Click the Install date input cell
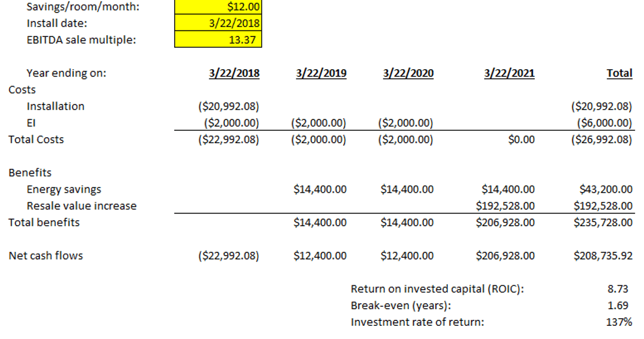This screenshot has height=339, width=644. [218, 24]
